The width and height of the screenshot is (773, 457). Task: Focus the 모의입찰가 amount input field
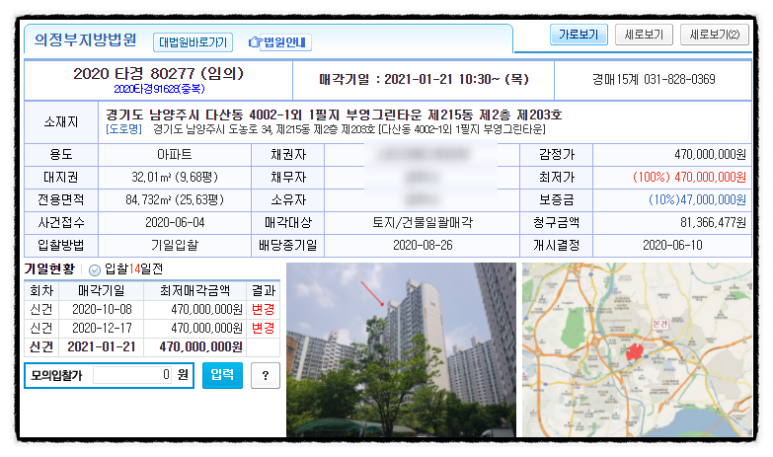pos(132,375)
